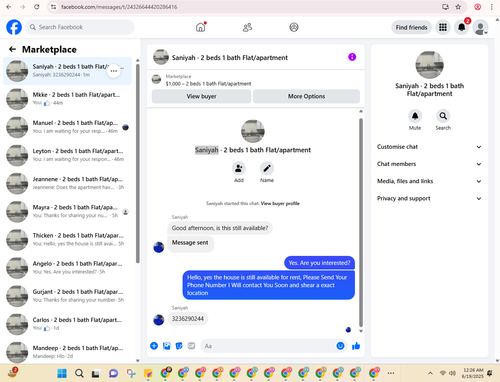500x382 pixels.
Task: Open the Mikke conversation
Action: 67,99
